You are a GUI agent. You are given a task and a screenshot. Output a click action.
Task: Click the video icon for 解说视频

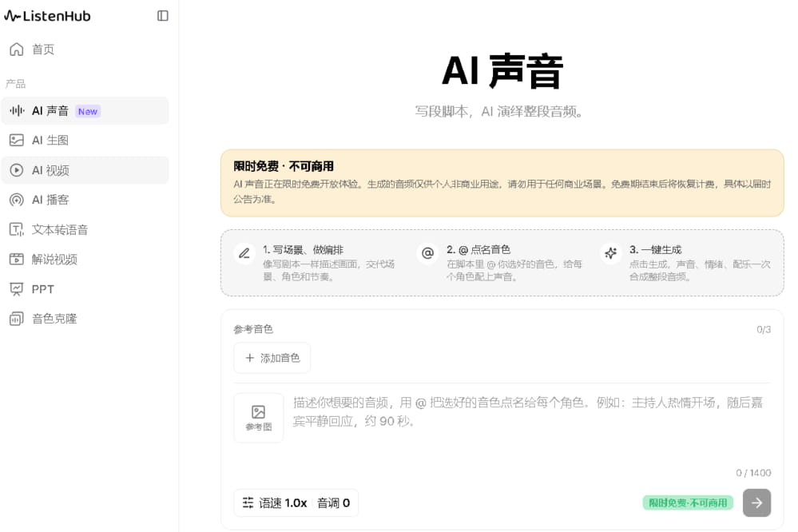[17, 259]
